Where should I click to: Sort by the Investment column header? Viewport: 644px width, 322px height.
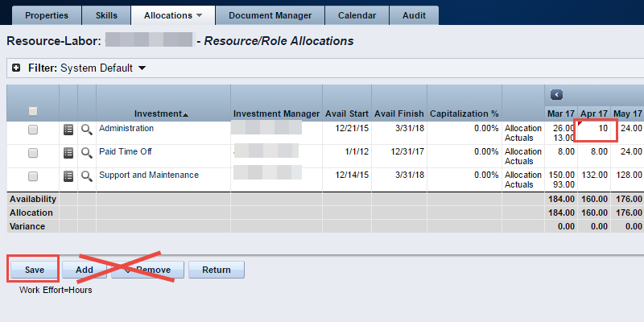coord(161,114)
